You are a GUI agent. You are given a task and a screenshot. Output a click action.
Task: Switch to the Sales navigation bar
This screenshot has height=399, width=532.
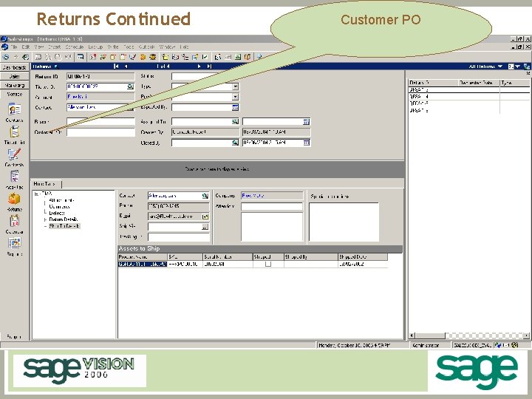15,76
